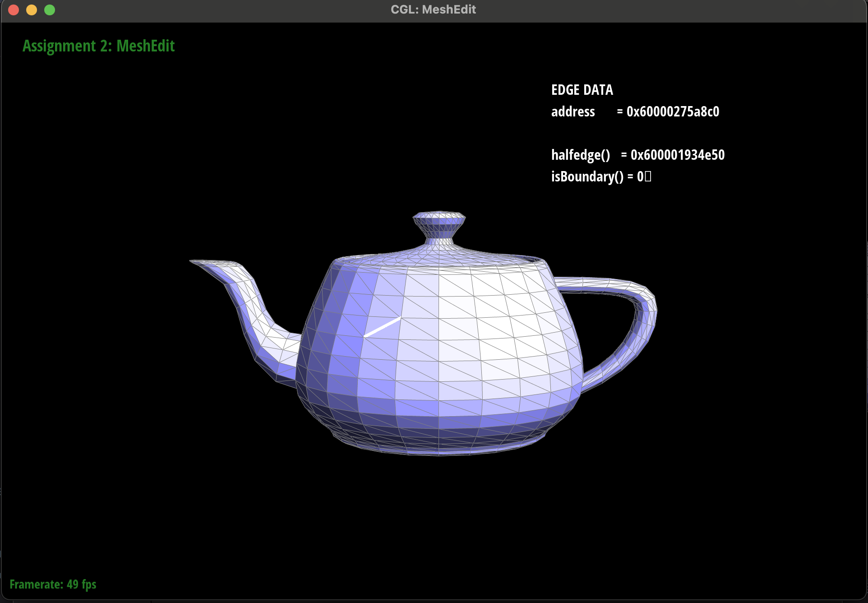Click the address value 0x60000275a8c0
The width and height of the screenshot is (868, 603).
pos(673,111)
